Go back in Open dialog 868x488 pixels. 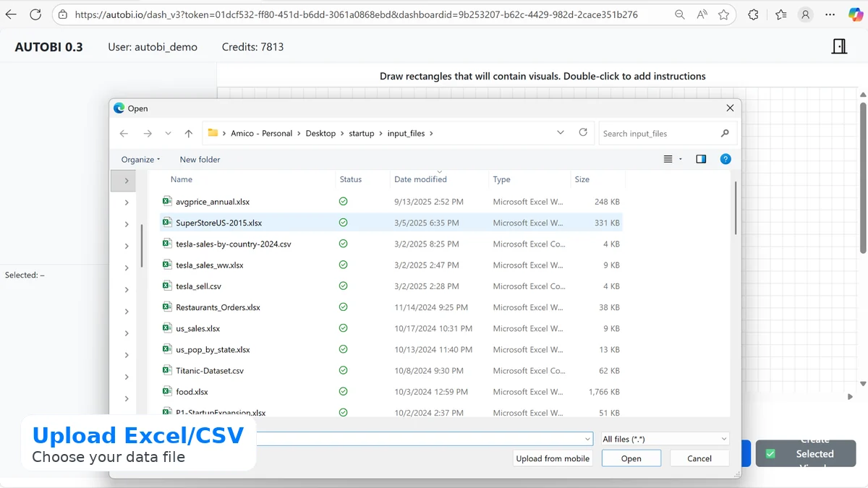pos(124,133)
